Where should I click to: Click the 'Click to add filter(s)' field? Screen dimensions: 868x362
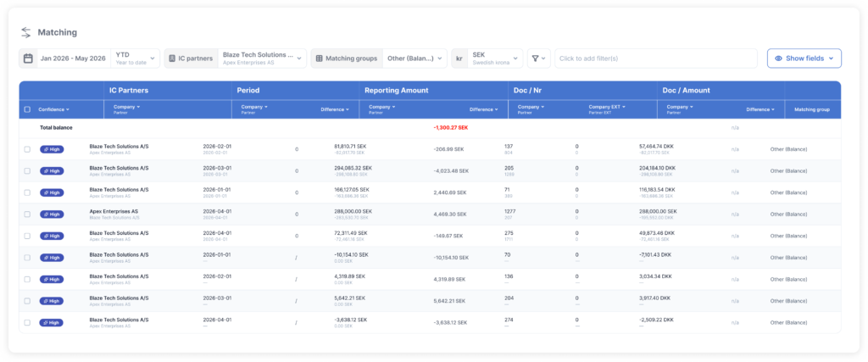coord(656,58)
